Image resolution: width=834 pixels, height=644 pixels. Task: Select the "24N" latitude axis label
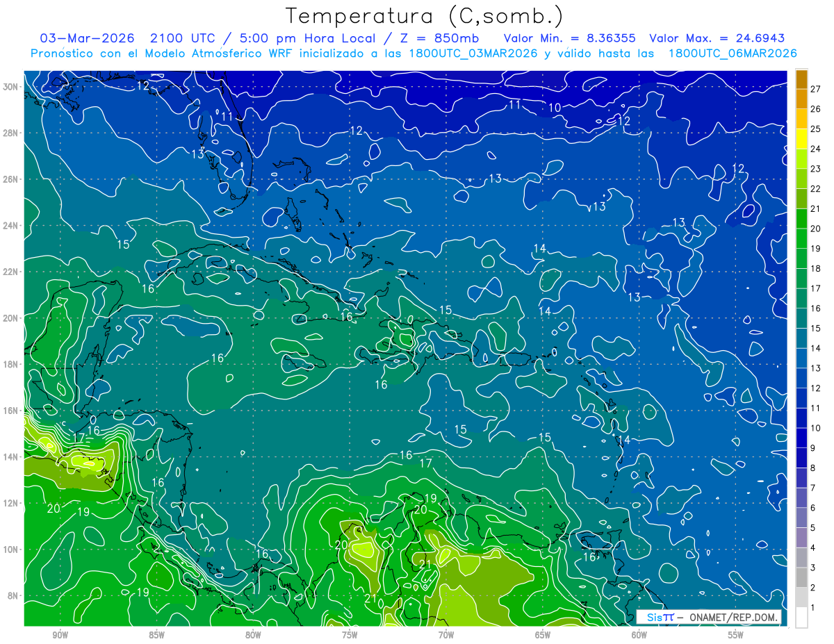coord(11,226)
